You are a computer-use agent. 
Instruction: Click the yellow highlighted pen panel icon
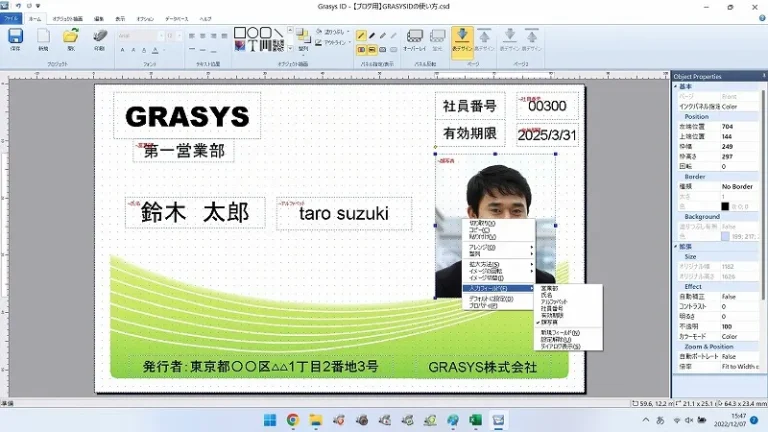361,35
